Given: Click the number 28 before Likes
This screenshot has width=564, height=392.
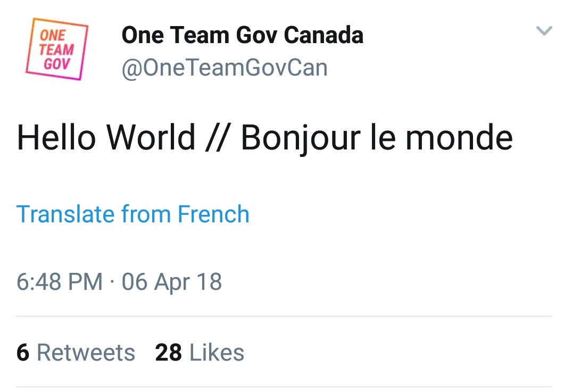Looking at the screenshot, I should coord(168,352).
